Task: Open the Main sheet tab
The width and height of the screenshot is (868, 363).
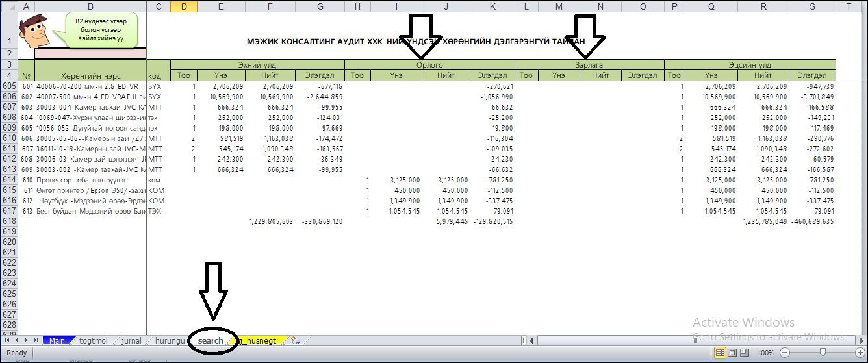Action: coord(57,340)
